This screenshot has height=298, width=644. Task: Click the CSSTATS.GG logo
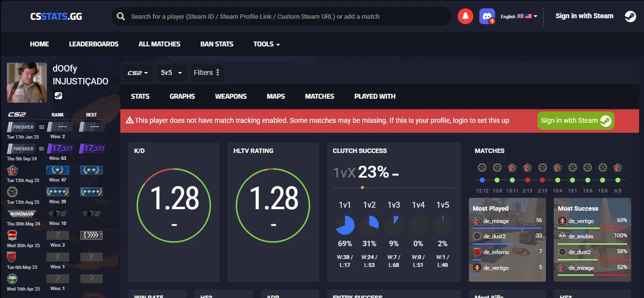[56, 16]
